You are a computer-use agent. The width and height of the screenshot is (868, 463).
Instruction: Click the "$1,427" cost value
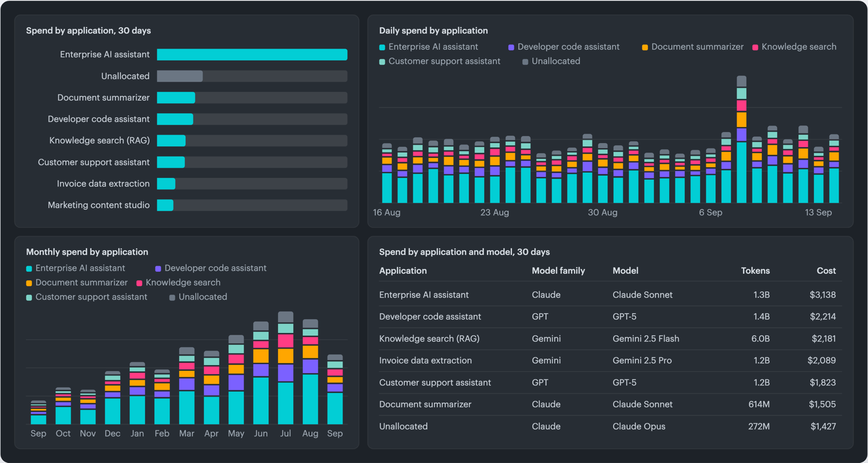pos(822,426)
